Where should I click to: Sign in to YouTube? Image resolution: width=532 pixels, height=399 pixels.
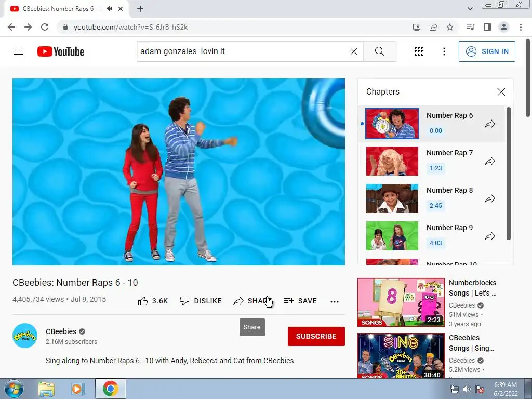point(487,51)
